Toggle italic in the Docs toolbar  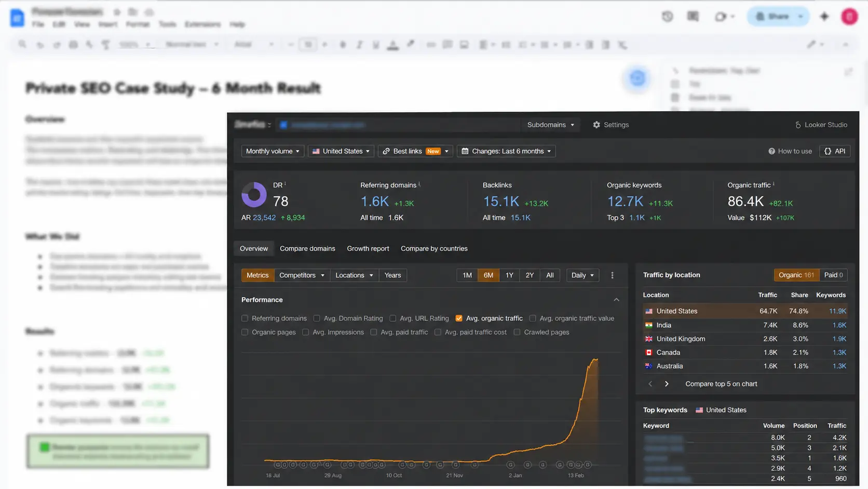(x=359, y=45)
